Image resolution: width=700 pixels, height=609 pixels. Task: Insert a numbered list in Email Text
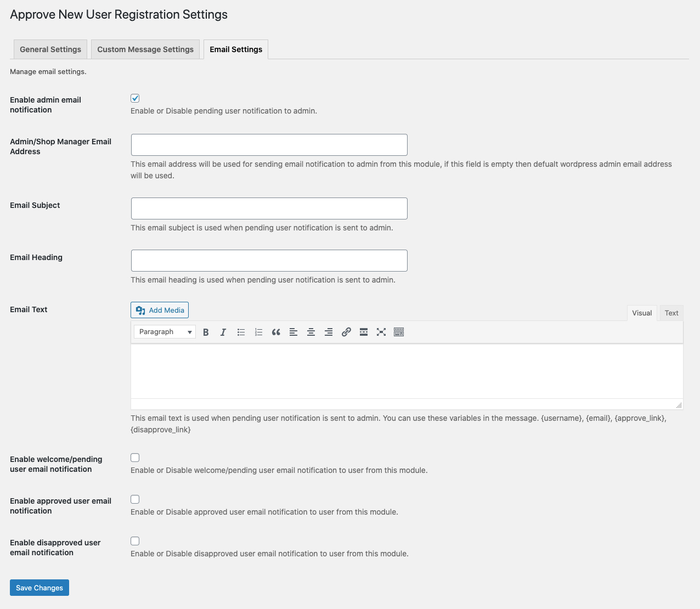[x=258, y=332]
